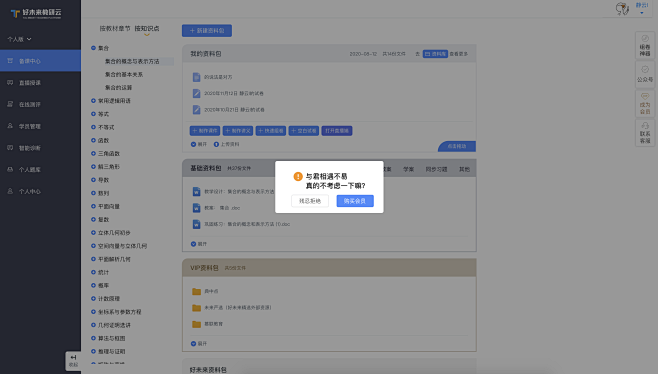
Task: Click the 联系客服 headset icon
Action: click(x=645, y=126)
